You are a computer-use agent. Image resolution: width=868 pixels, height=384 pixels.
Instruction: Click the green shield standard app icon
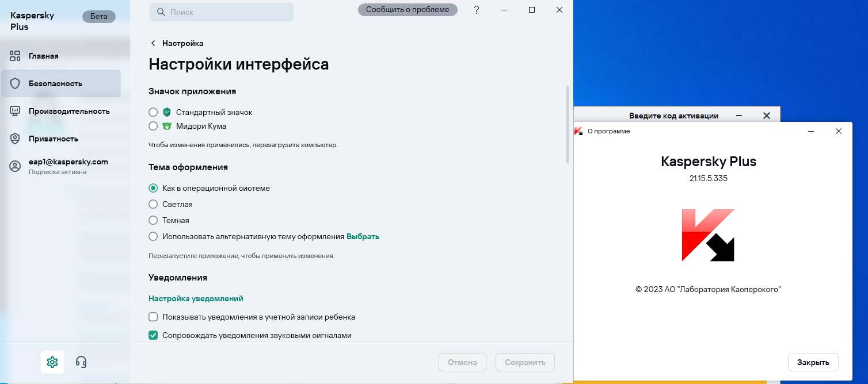[x=167, y=112]
